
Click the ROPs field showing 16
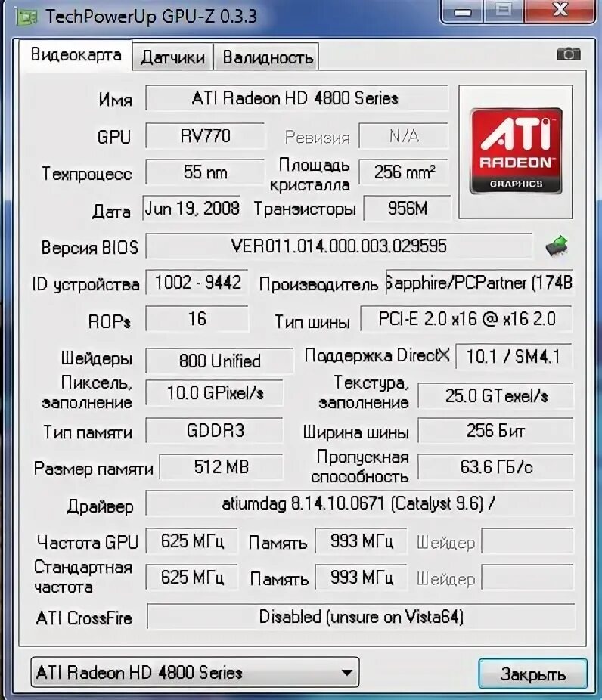click(x=197, y=319)
